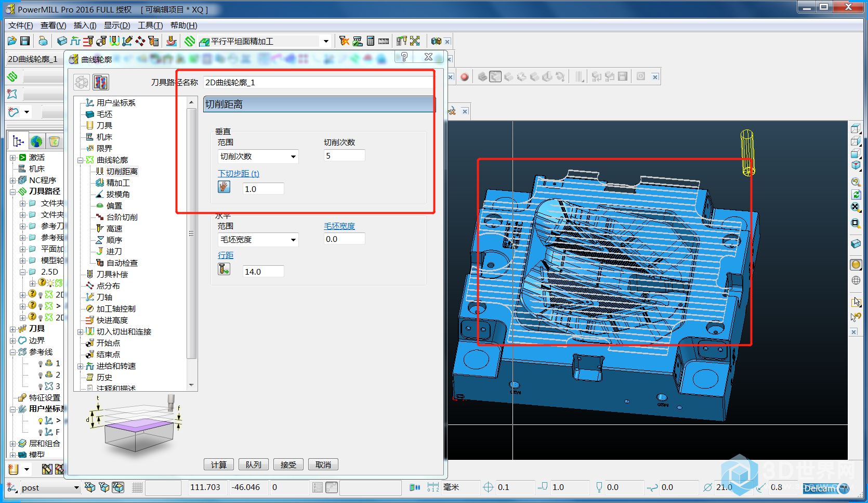Click the measure ruler icon in toolbar
The width and height of the screenshot is (868, 503).
[384, 41]
